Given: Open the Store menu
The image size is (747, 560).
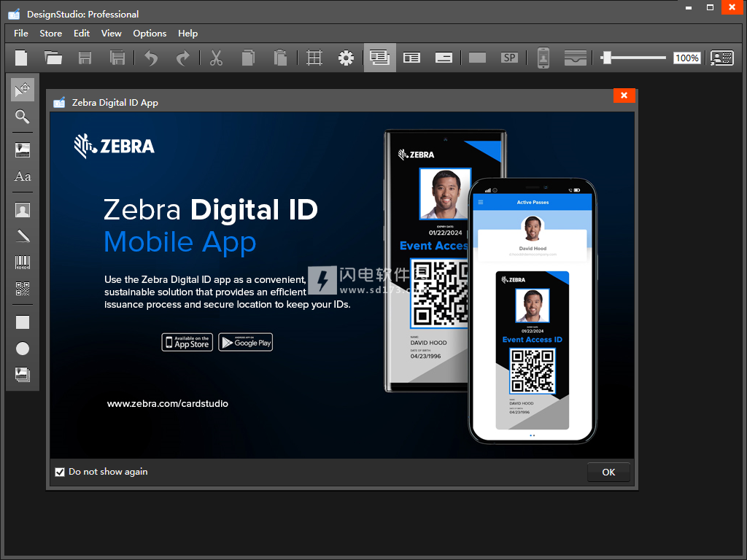Looking at the screenshot, I should [x=51, y=34].
